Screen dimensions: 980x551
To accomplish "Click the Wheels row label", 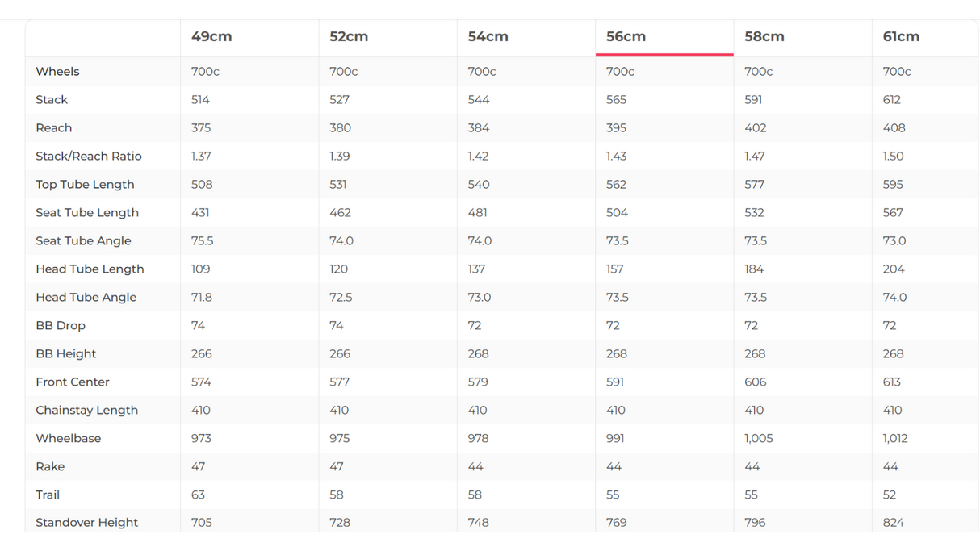I will point(57,72).
